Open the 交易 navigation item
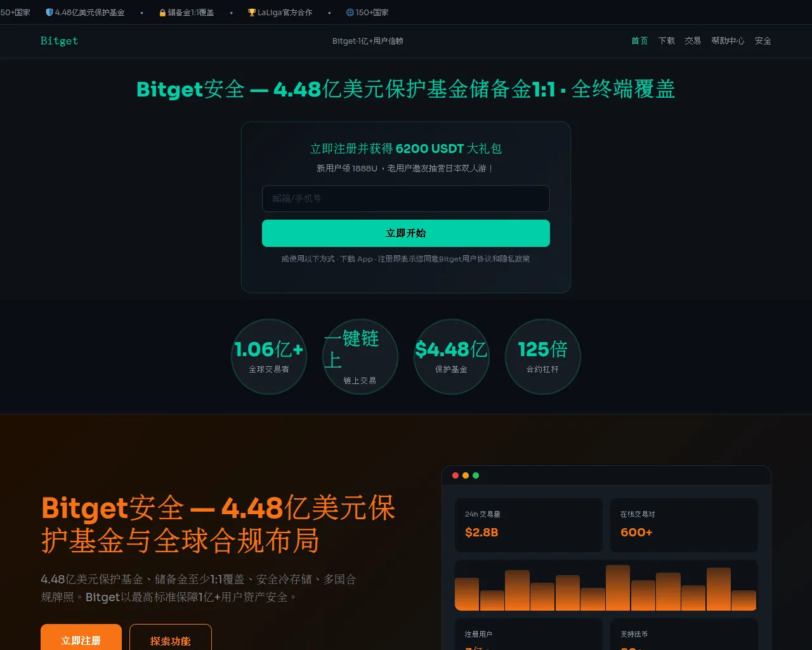 tap(693, 41)
